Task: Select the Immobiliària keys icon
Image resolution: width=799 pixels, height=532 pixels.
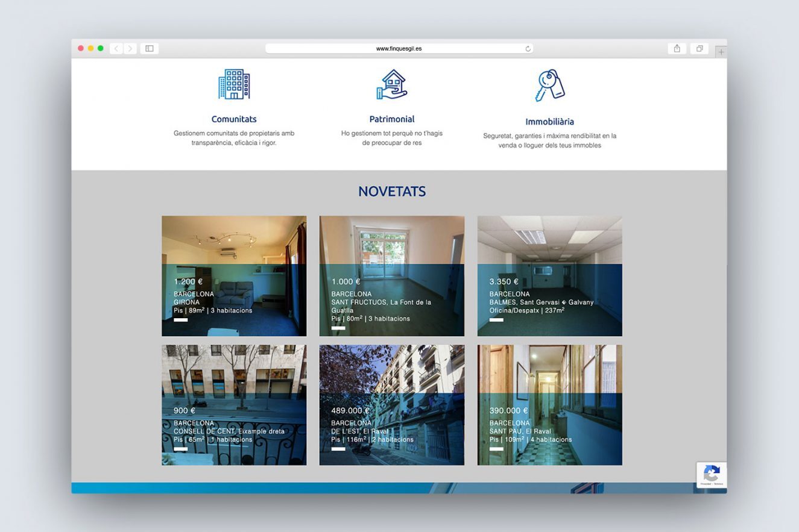Action: [549, 85]
